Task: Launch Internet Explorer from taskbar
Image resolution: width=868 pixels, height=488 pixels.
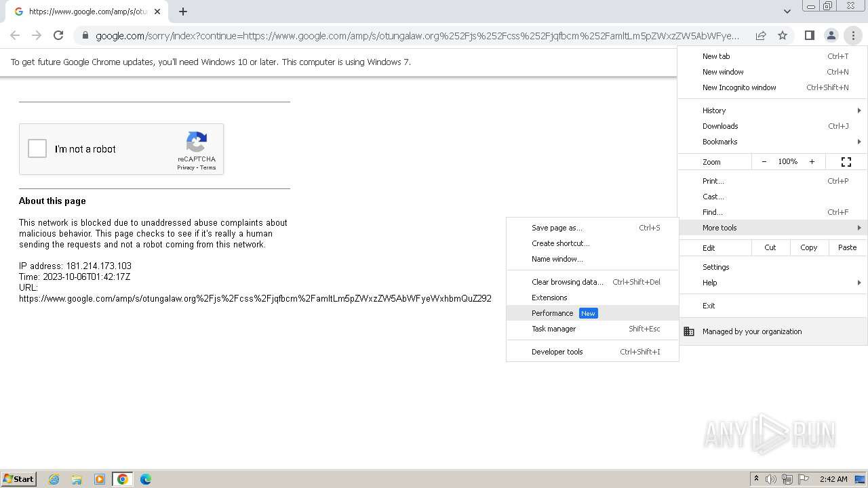Action: (54, 479)
